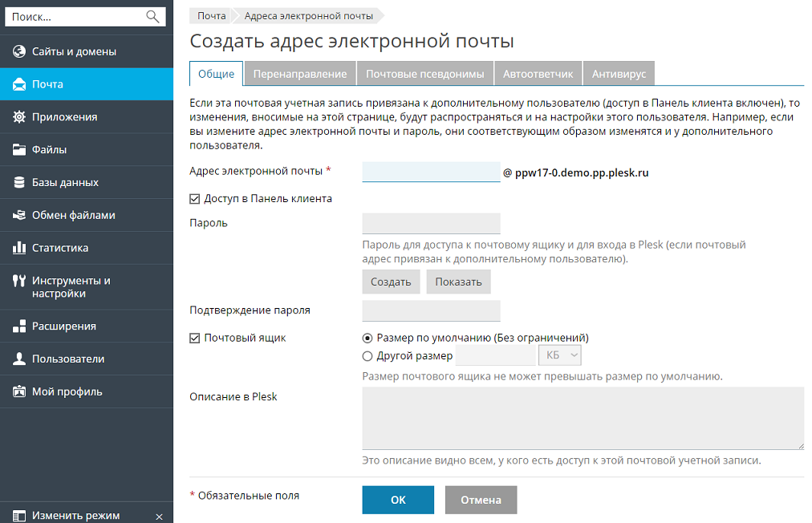Click the Адрес электронной почты input field

click(x=431, y=172)
